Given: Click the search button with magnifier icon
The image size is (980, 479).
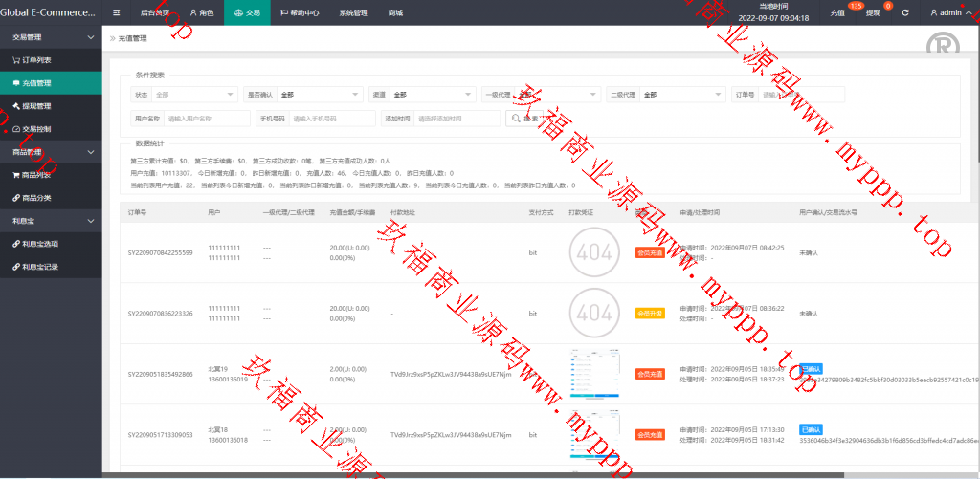Looking at the screenshot, I should click(x=529, y=119).
